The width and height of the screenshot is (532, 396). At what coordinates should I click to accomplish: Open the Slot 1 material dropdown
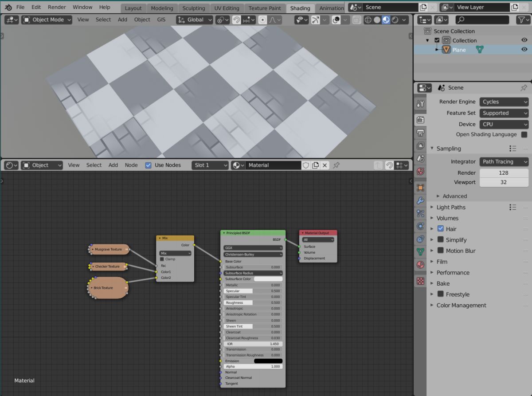point(211,165)
